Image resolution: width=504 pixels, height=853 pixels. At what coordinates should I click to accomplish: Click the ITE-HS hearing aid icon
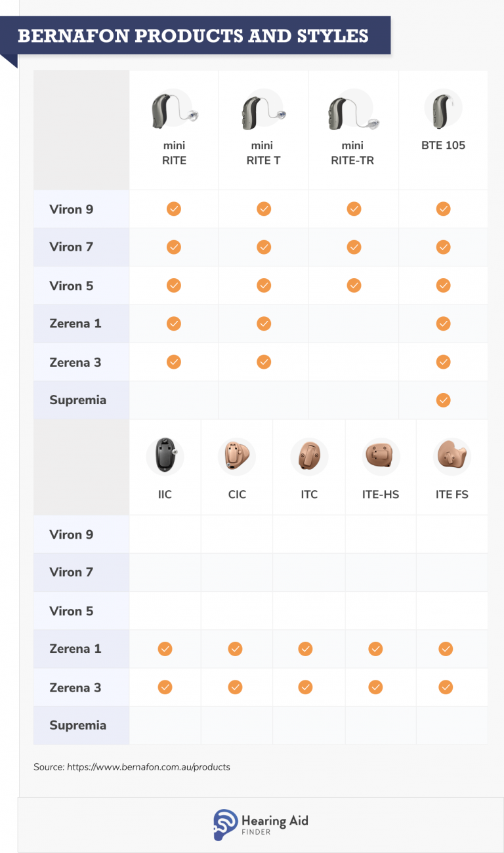[x=381, y=455]
